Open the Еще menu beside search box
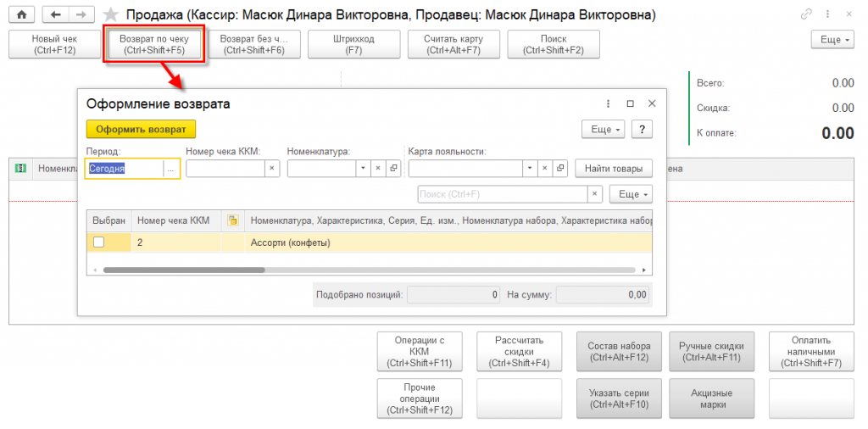This screenshot has width=868, height=429. 631,194
